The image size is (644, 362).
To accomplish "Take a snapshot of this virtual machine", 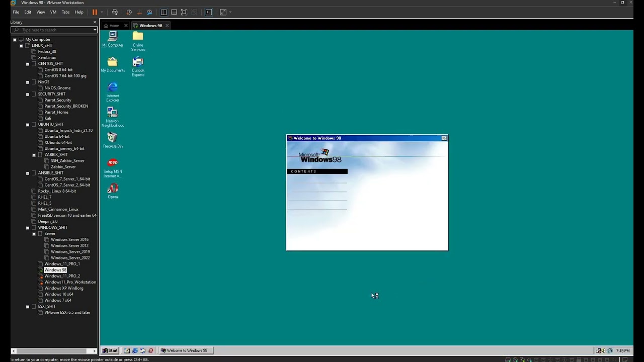I will click(x=129, y=12).
